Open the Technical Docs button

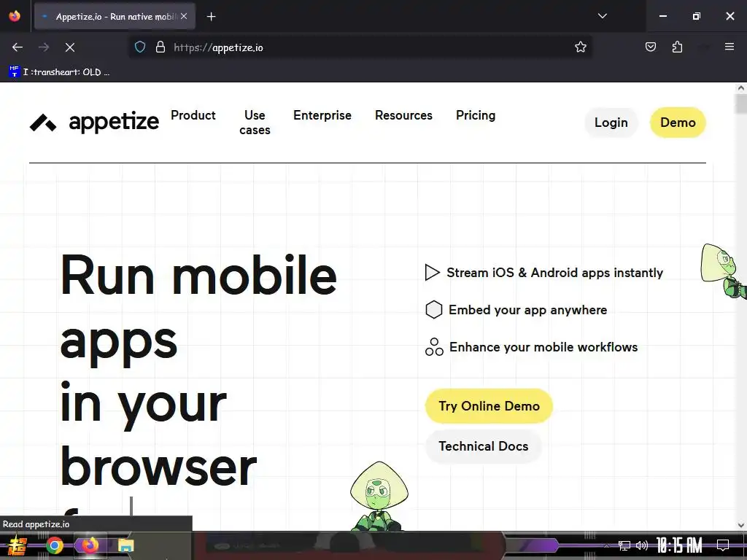pos(484,446)
